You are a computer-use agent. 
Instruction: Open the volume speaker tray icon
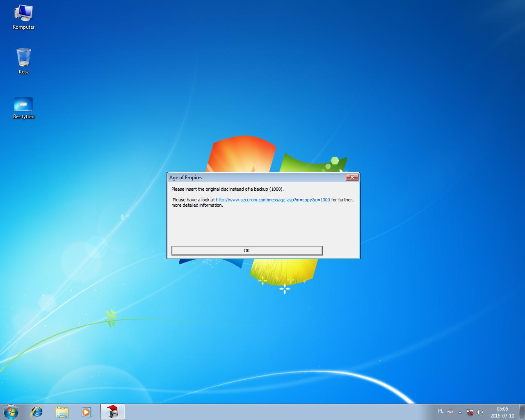[480, 412]
